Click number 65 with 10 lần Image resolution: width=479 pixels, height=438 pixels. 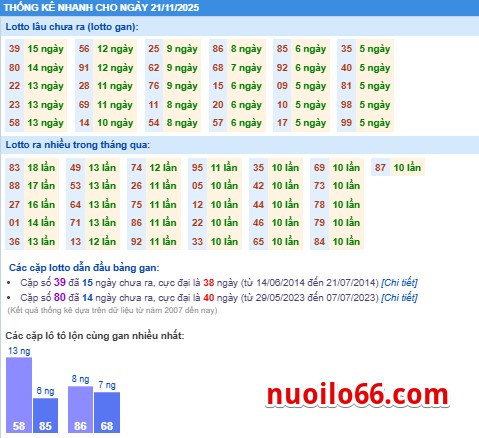(258, 241)
